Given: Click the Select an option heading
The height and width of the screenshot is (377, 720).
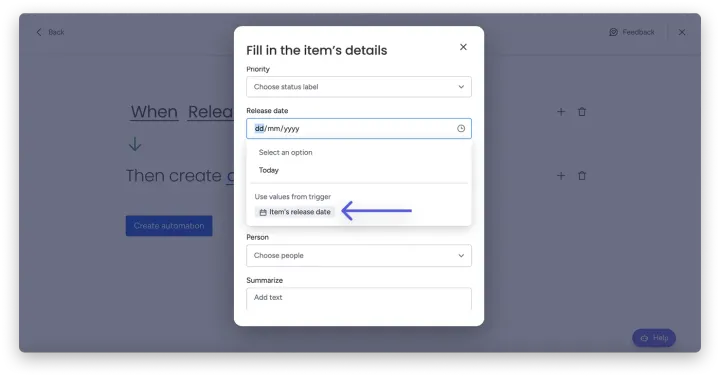Looking at the screenshot, I should click(285, 152).
